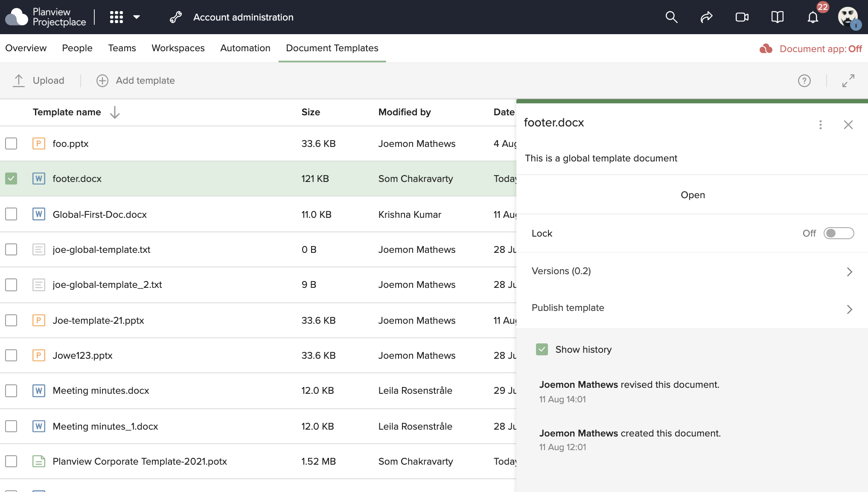This screenshot has width=868, height=492.
Task: Expand the Versions (0.2) row
Action: tap(692, 271)
